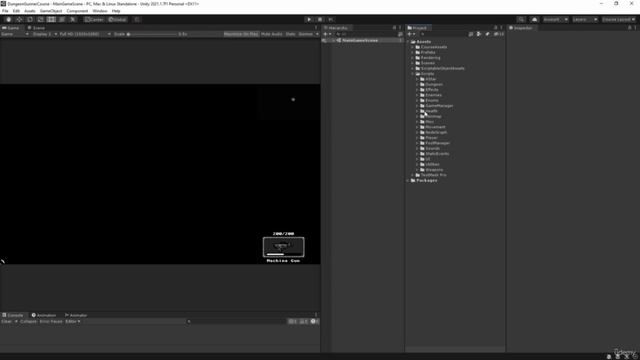
Task: Open the Console panel options menu
Action: click(x=316, y=315)
